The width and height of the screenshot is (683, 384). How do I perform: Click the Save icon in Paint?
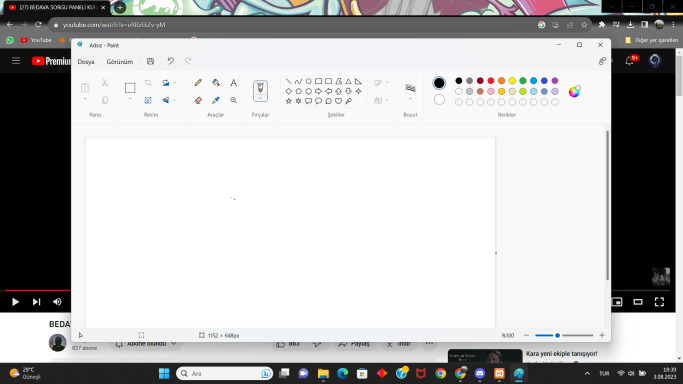(150, 61)
